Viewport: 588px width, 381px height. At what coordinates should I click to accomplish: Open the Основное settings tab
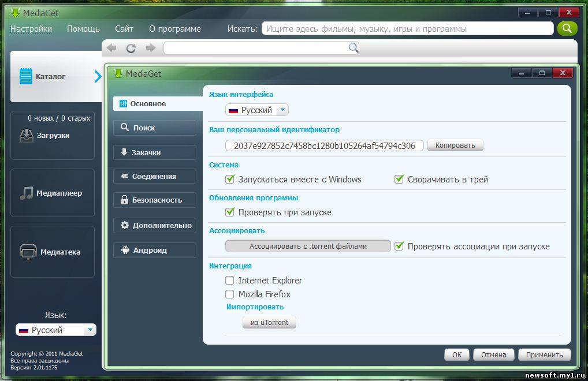pos(158,104)
